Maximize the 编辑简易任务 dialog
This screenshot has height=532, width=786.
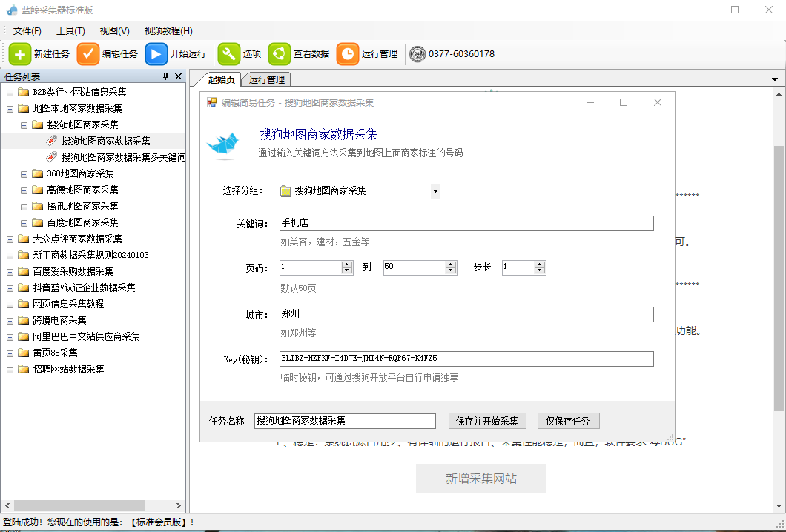pyautogui.click(x=624, y=102)
